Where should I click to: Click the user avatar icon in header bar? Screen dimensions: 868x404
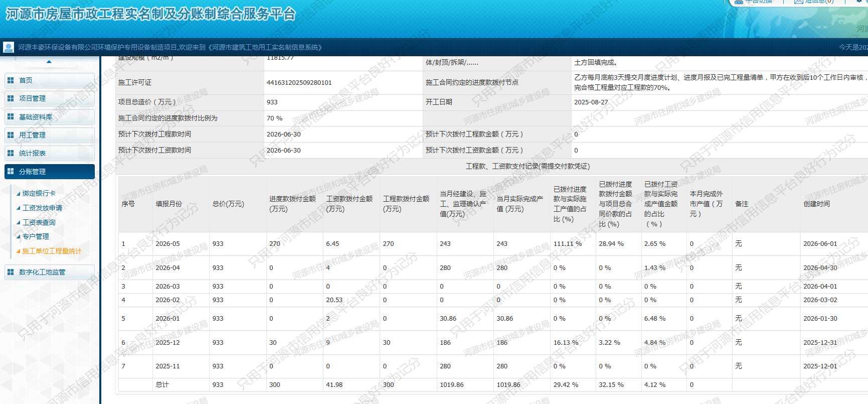click(9, 47)
